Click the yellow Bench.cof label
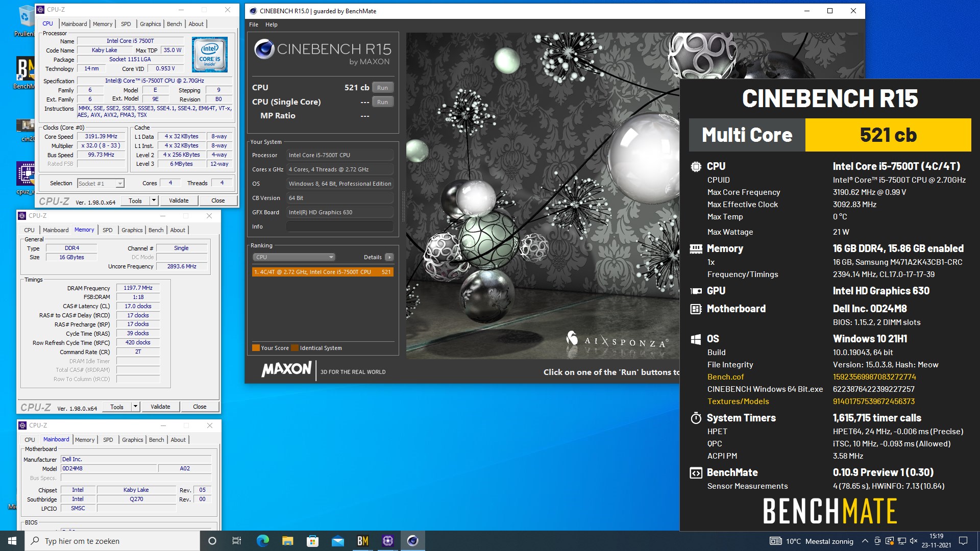Screen dimensions: 980x551 (x=725, y=377)
